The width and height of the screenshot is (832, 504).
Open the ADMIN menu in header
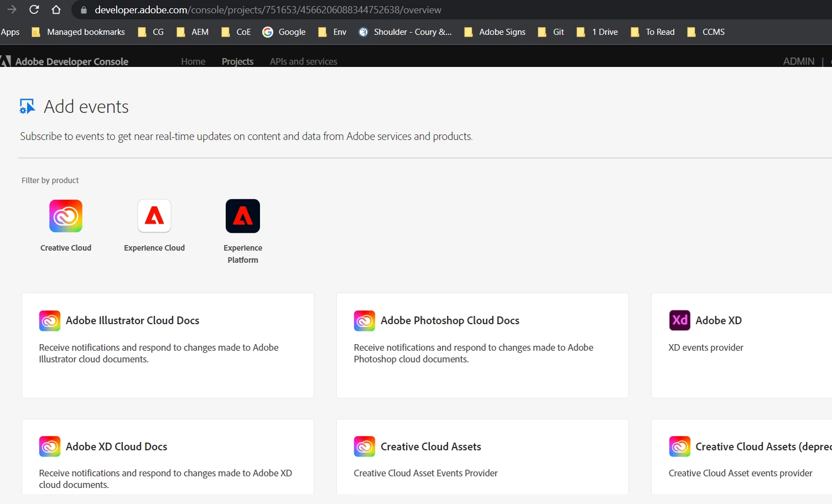pyautogui.click(x=799, y=61)
